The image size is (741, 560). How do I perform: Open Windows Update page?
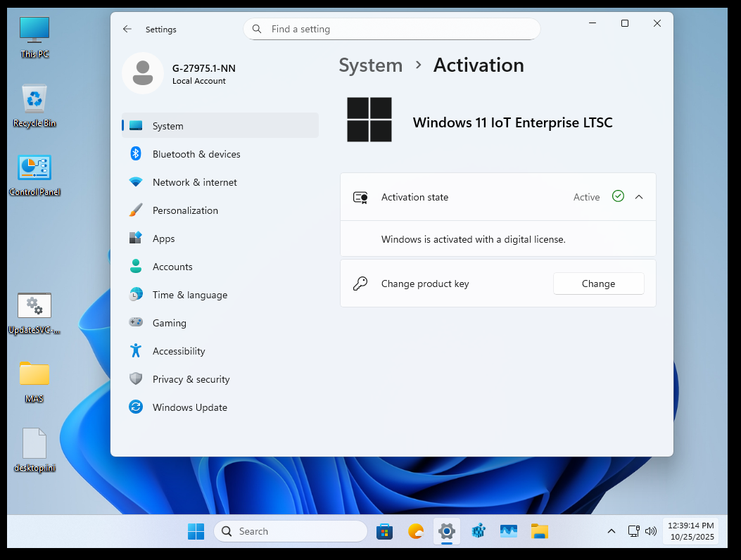[220, 407]
